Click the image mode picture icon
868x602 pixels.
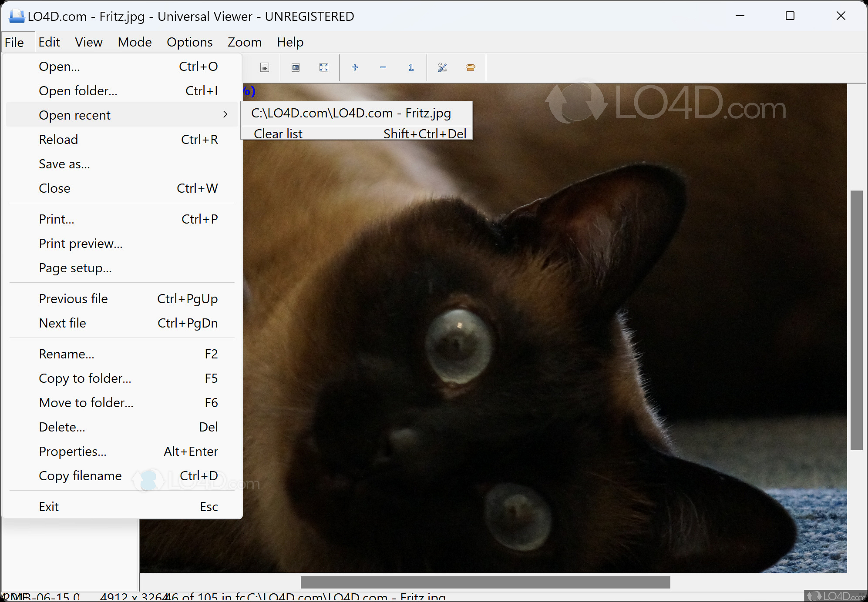(296, 67)
